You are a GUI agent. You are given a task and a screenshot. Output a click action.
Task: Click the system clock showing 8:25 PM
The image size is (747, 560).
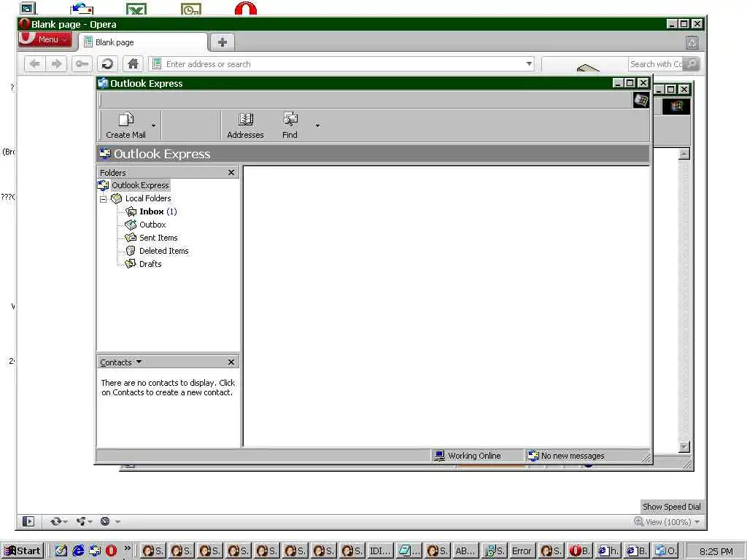tap(716, 551)
